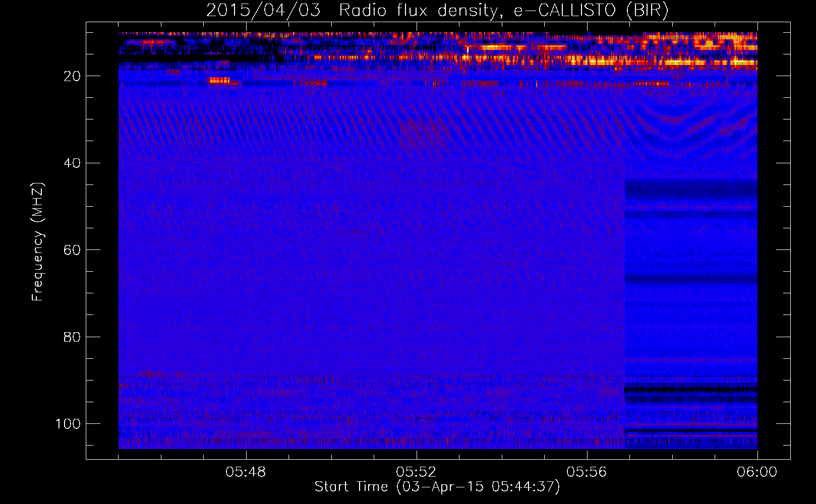This screenshot has height=504, width=816.
Task: Click the '05:52' time tick label
Action: click(x=416, y=472)
